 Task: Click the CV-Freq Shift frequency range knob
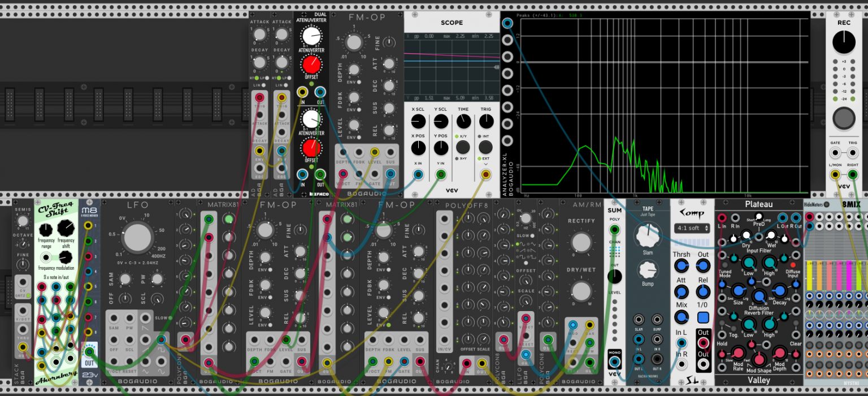point(46,230)
